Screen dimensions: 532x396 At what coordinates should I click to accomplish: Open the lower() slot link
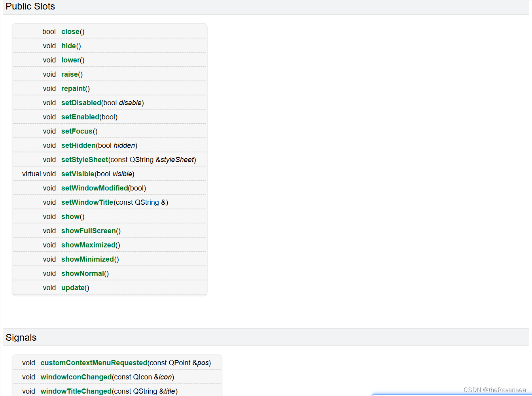[70, 60]
